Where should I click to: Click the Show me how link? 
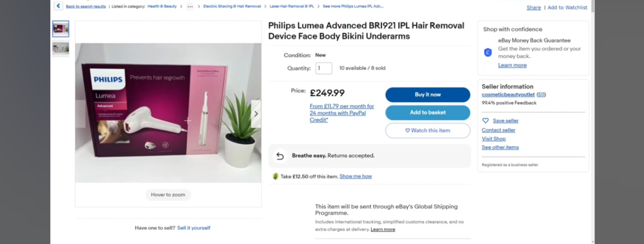pyautogui.click(x=355, y=176)
